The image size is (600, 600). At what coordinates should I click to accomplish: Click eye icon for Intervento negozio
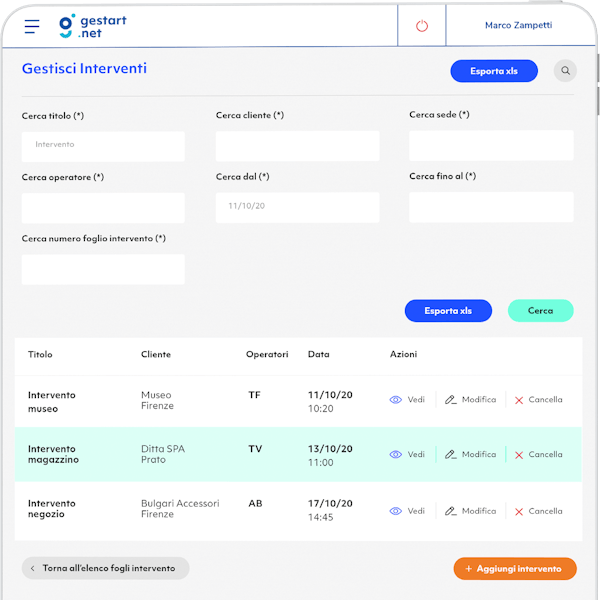pyautogui.click(x=396, y=511)
